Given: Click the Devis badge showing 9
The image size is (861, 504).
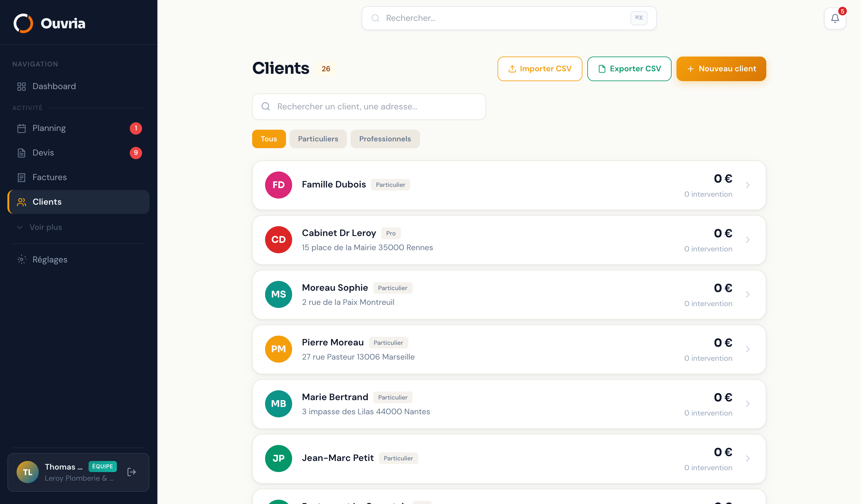Looking at the screenshot, I should click(x=136, y=153).
